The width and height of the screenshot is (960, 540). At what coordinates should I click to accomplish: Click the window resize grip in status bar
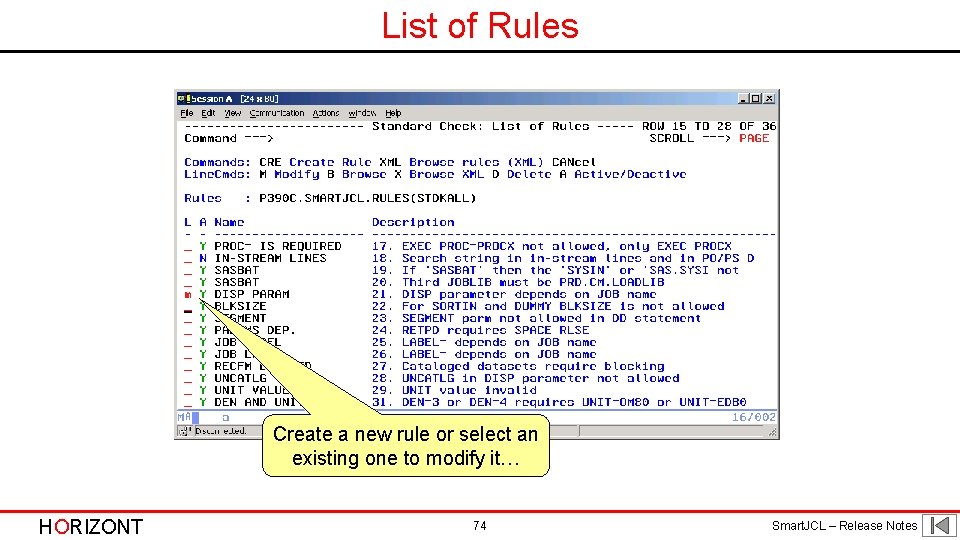coord(773,432)
